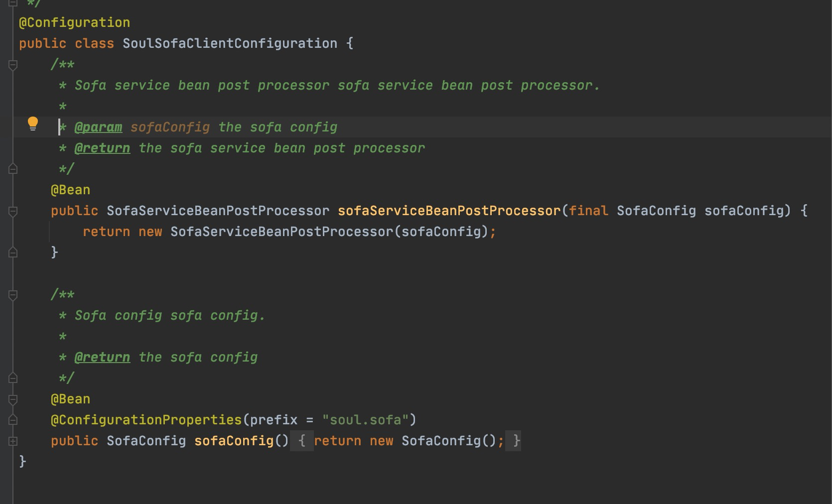Collapse the "Sofa config sofa config" Javadoc
Viewport: 832px width, 504px height.
[13, 295]
